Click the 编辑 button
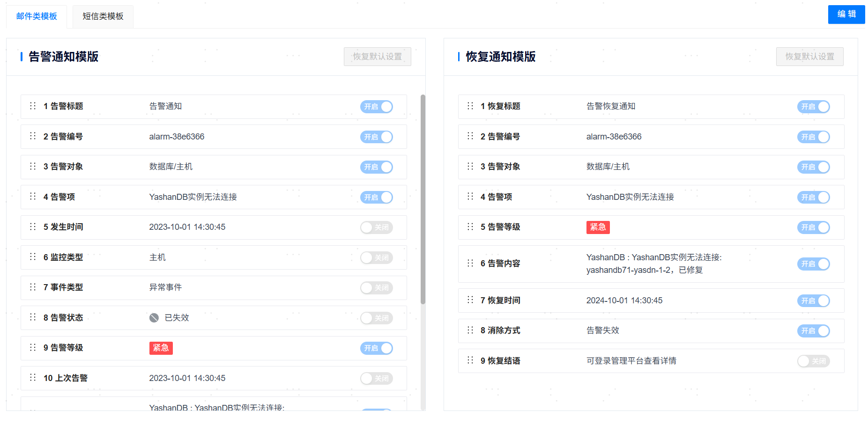Viewport: 868px width, 425px height. click(846, 15)
